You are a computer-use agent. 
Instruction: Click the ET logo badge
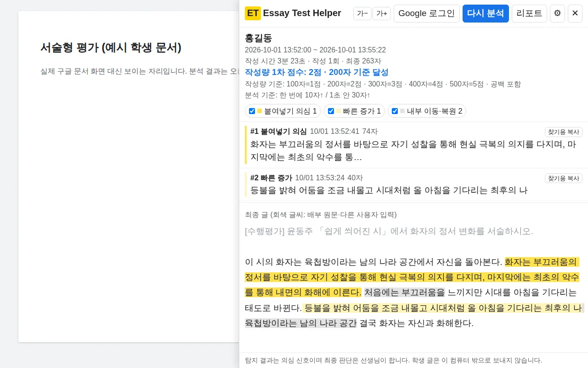pyautogui.click(x=253, y=13)
